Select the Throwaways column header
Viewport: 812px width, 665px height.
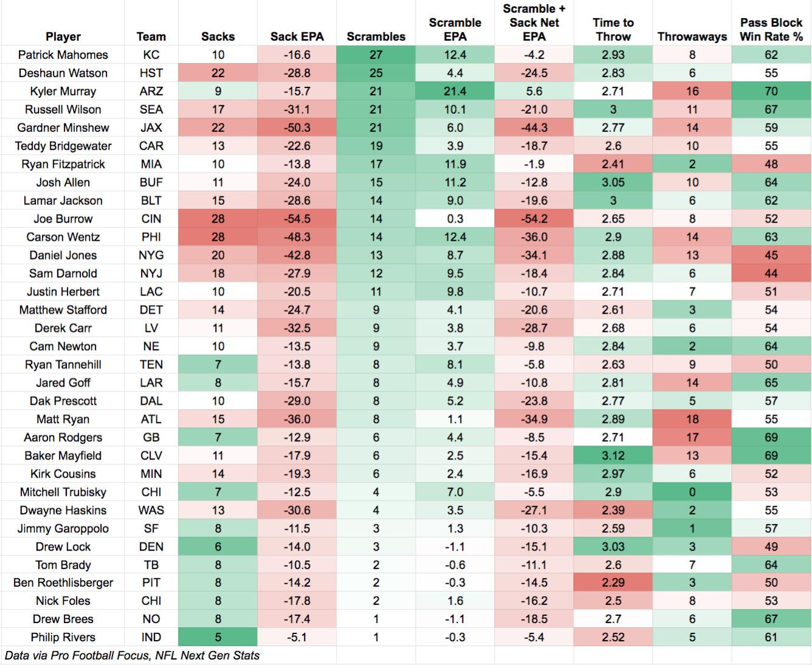click(692, 36)
